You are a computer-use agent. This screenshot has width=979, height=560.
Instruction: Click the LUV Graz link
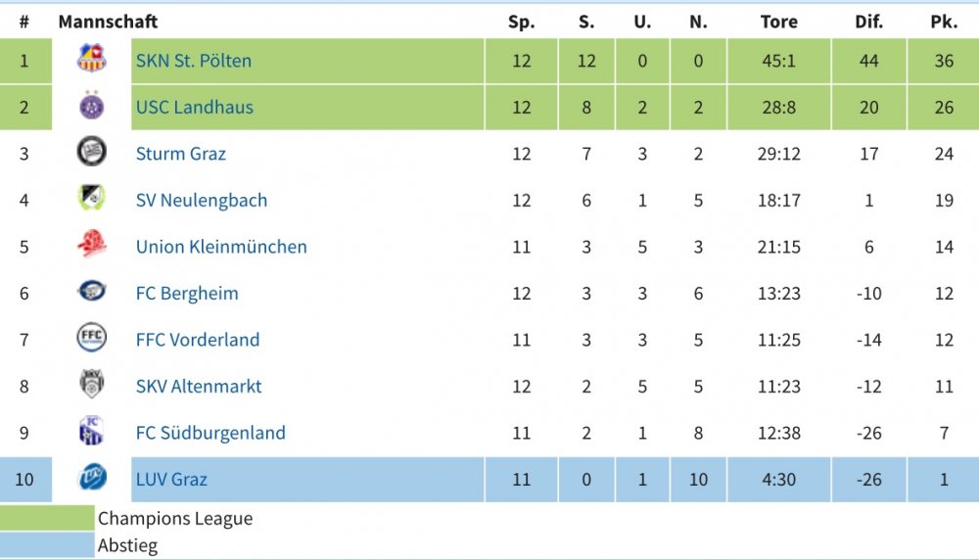(171, 480)
